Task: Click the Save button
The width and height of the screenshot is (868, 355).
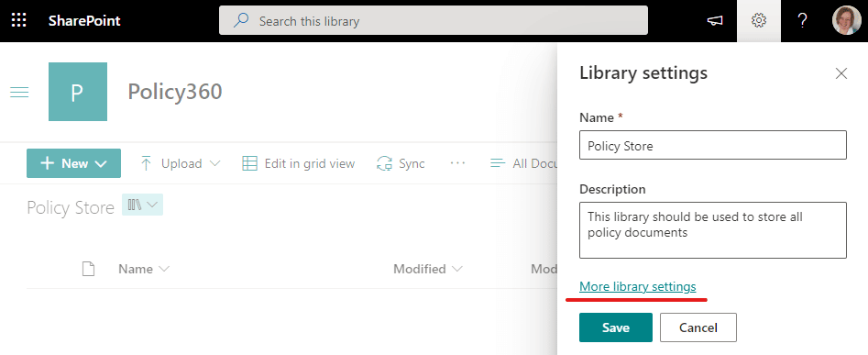Action: click(x=616, y=327)
